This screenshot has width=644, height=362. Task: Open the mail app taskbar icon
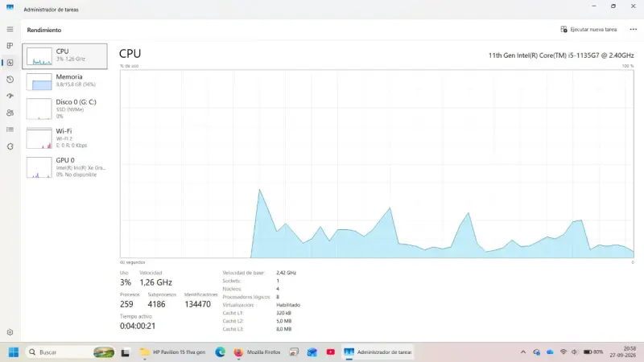click(x=312, y=352)
